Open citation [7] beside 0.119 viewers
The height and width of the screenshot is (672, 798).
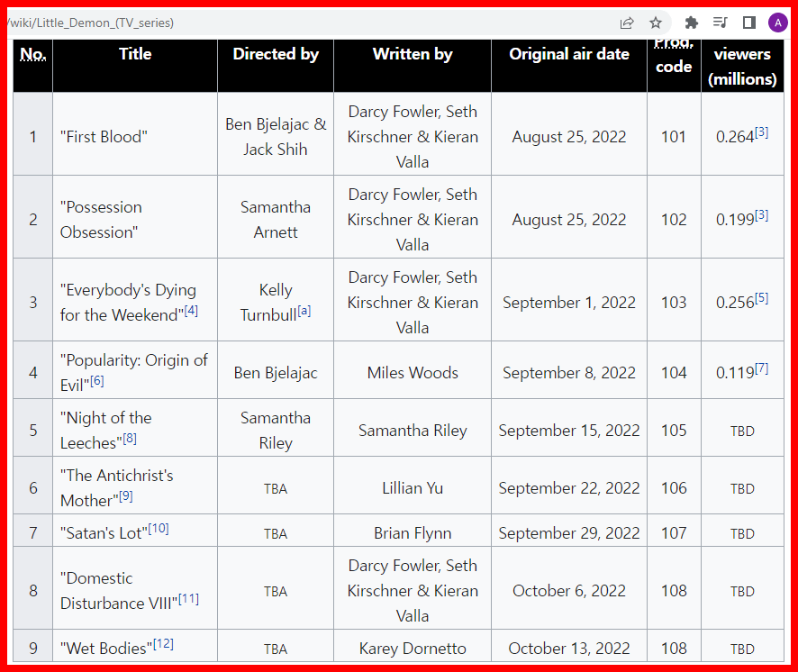[x=761, y=368]
